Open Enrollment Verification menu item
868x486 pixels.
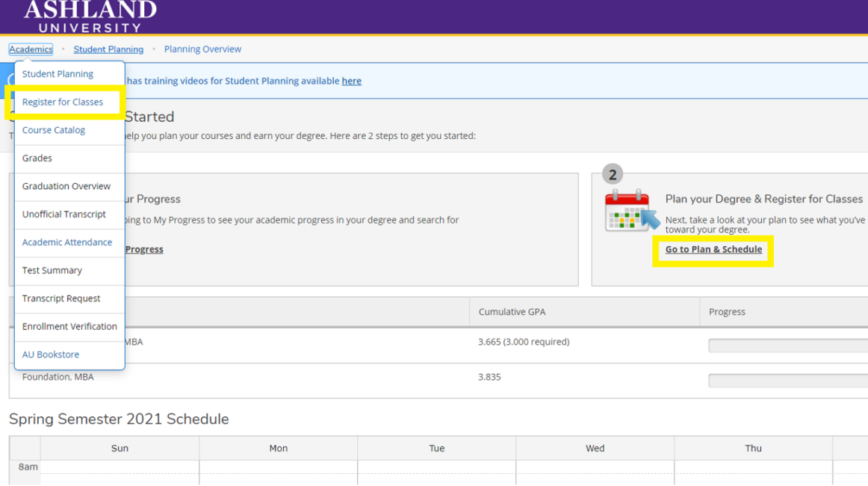(x=69, y=327)
